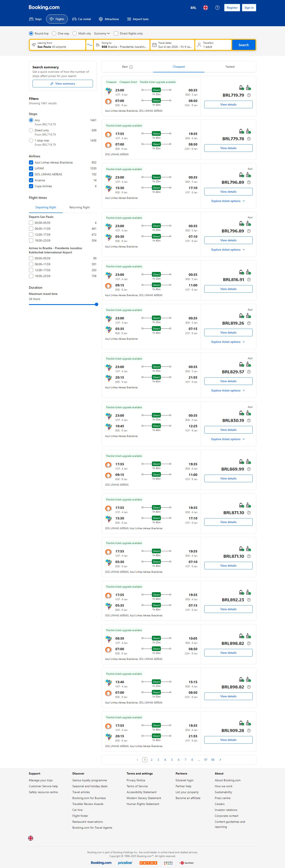
Task: Click the View summary button
Action: (63, 84)
